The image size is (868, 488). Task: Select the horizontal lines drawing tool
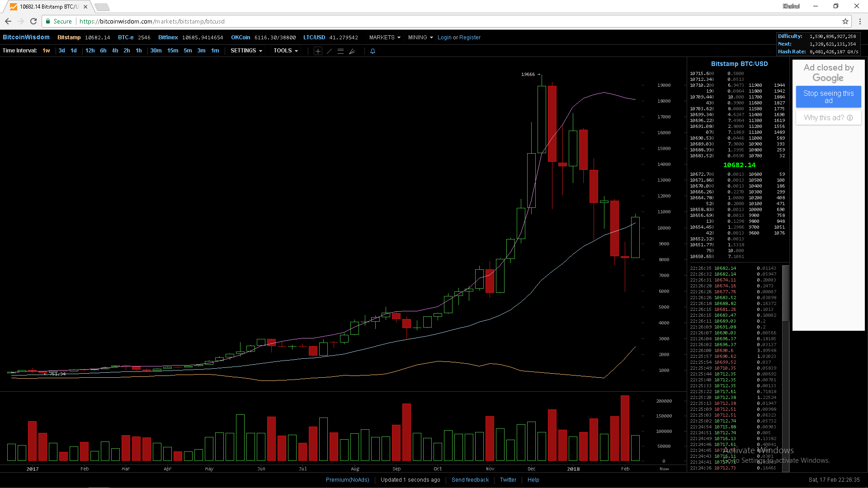(x=340, y=51)
